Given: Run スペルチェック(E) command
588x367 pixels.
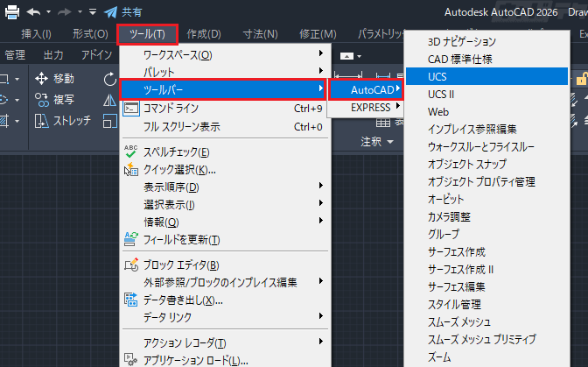Looking at the screenshot, I should (x=226, y=152).
